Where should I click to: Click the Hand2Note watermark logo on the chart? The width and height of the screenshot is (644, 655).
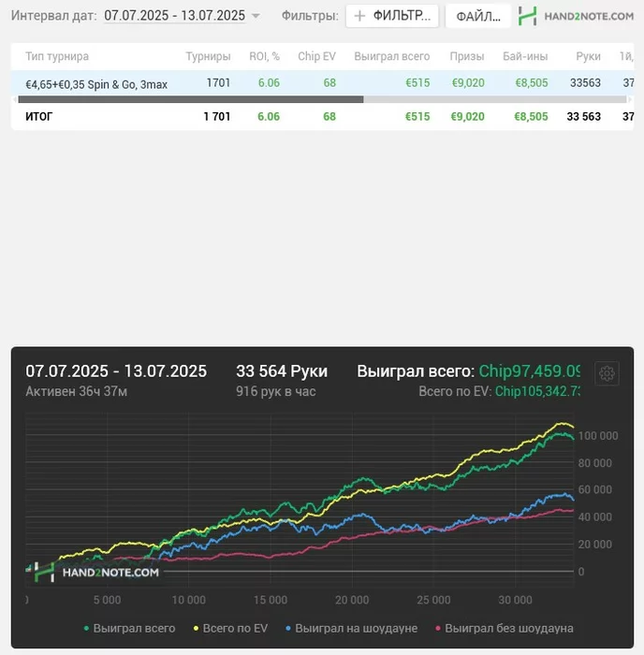[93, 572]
